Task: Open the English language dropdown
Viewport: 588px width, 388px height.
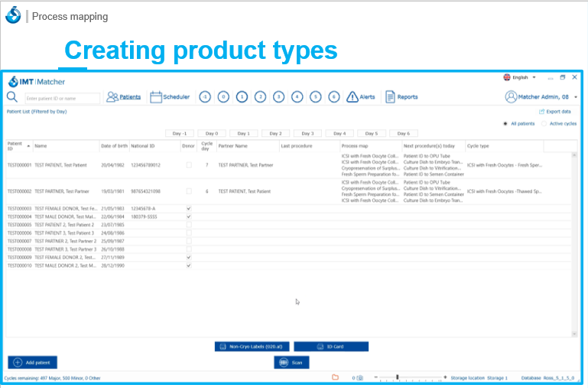Action: [x=520, y=77]
